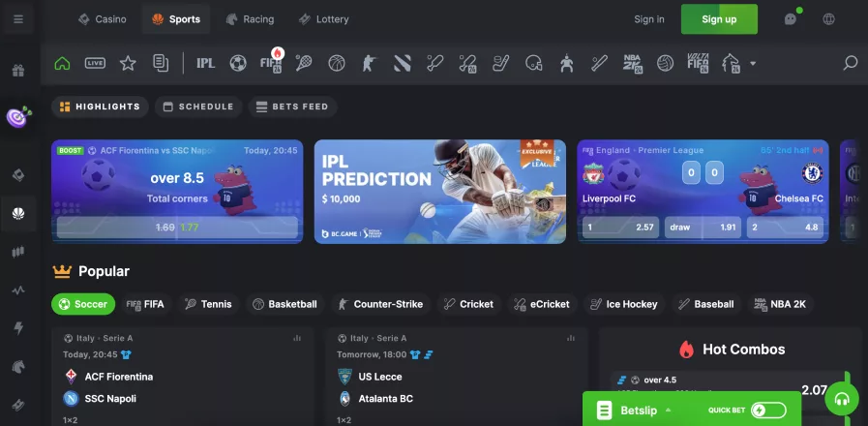Switch to the Casino tab
This screenshot has height=426, width=868.
[x=103, y=19]
